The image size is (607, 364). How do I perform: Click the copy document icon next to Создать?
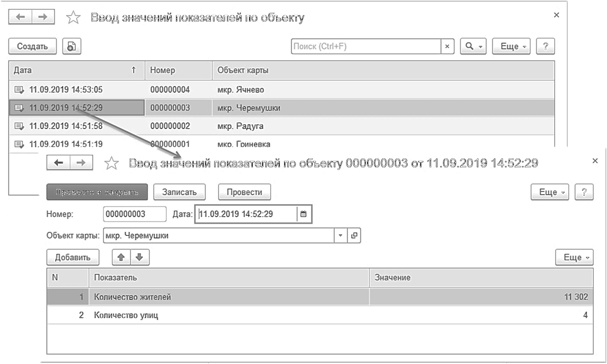coord(72,46)
